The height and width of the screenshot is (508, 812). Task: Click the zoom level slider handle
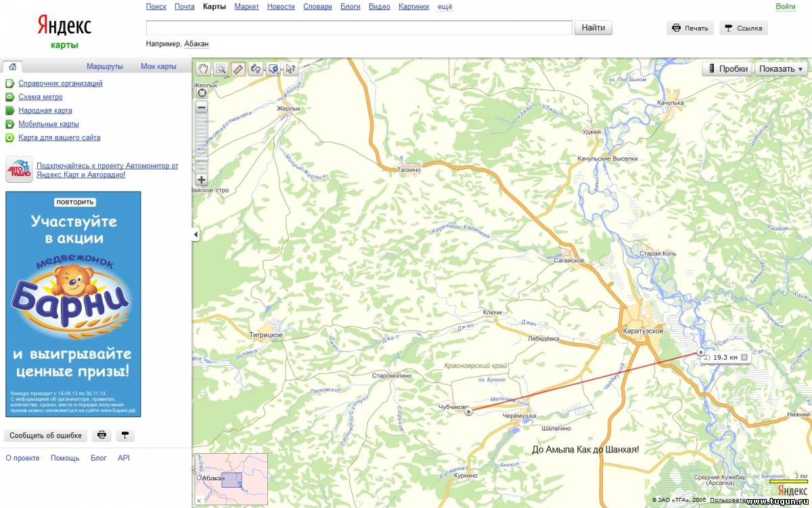pos(202,160)
